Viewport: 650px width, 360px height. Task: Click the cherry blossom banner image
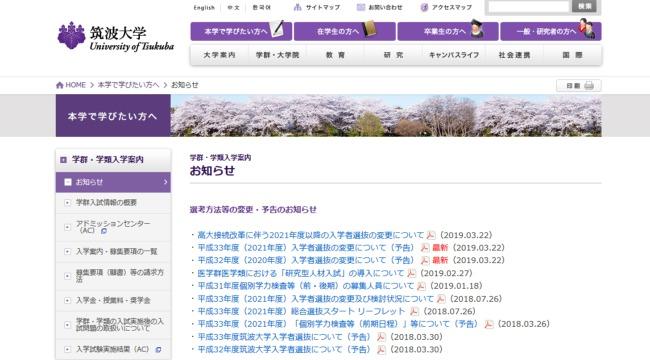click(386, 115)
